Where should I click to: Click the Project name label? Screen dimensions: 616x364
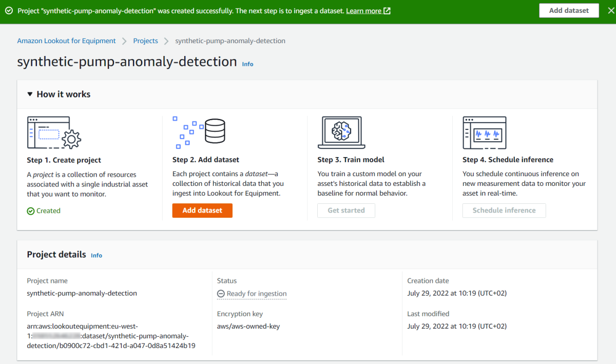[x=47, y=281]
